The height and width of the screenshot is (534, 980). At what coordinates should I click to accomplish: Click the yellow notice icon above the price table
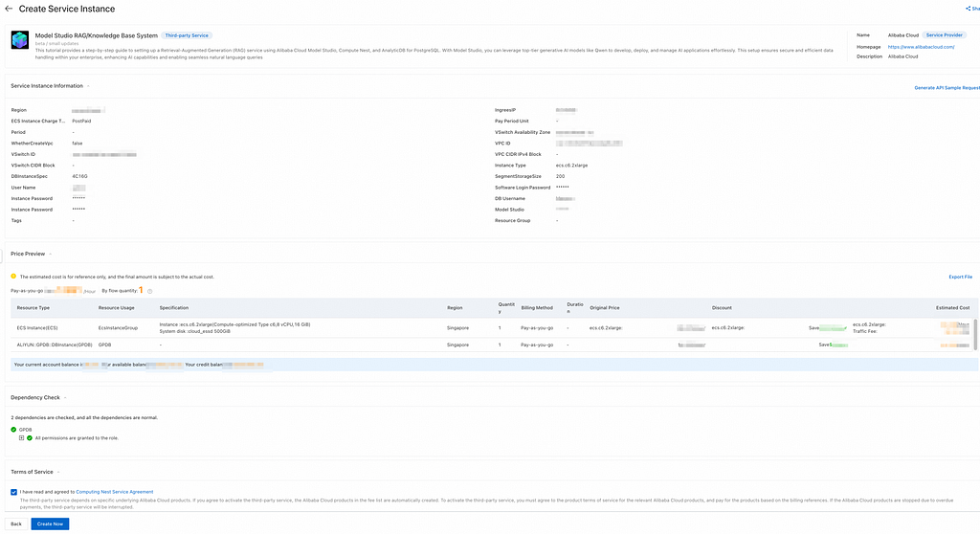[x=13, y=276]
